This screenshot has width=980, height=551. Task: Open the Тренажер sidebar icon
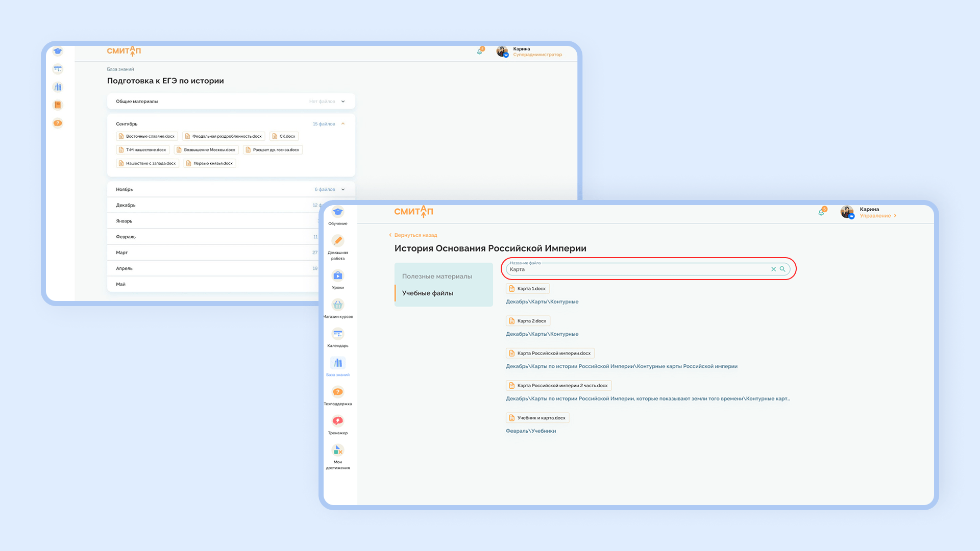[x=338, y=421]
